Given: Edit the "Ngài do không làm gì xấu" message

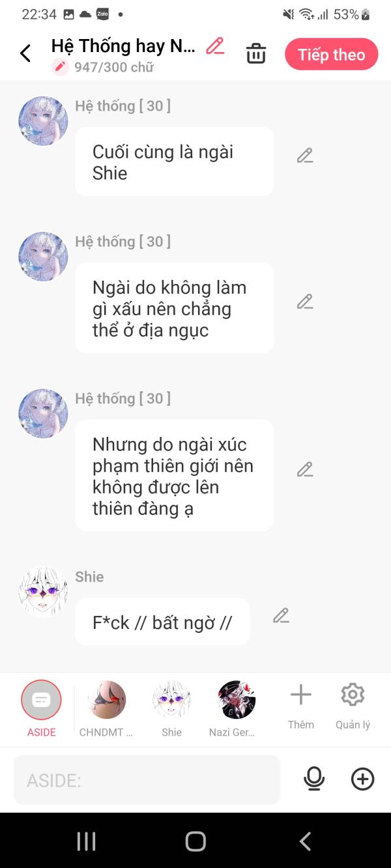Looking at the screenshot, I should tap(305, 301).
